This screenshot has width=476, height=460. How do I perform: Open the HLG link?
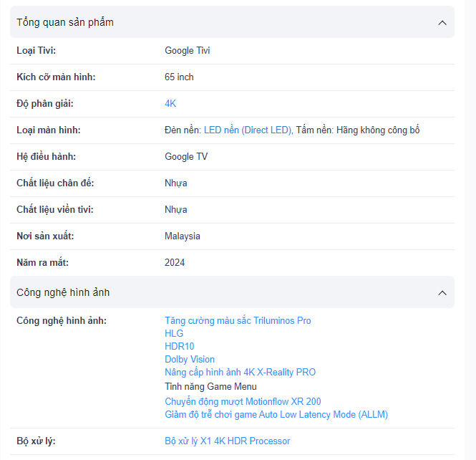pyautogui.click(x=174, y=334)
